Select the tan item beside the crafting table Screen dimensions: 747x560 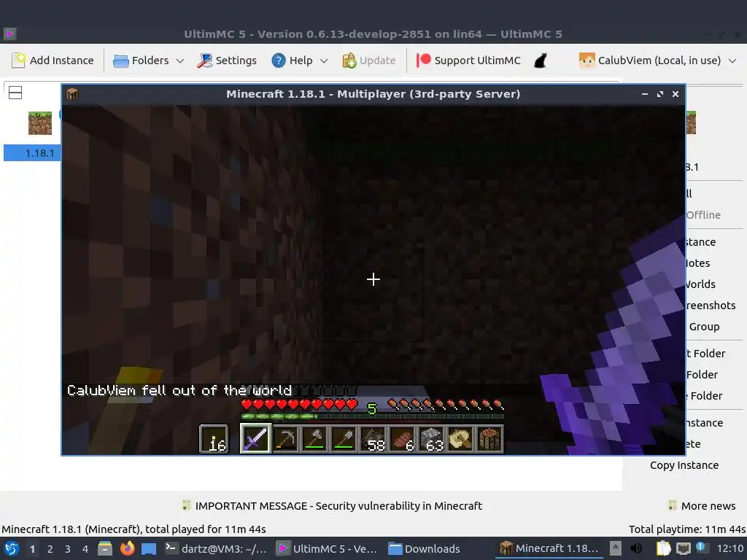pos(461,438)
